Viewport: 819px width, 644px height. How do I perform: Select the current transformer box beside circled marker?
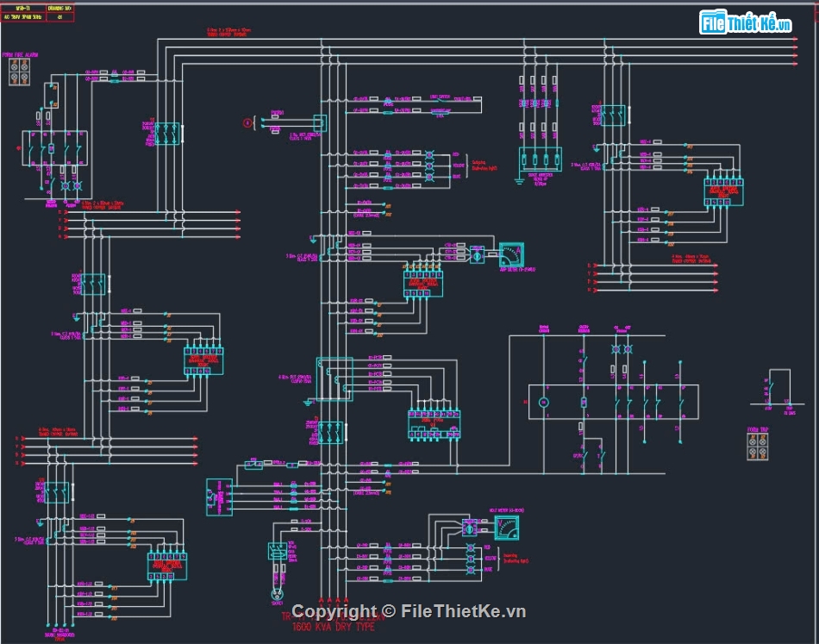point(320,123)
